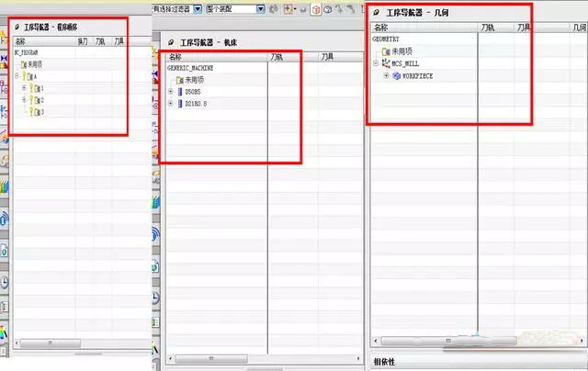
Task: Collapse the MCS_MILL geometry node
Action: pyautogui.click(x=376, y=63)
